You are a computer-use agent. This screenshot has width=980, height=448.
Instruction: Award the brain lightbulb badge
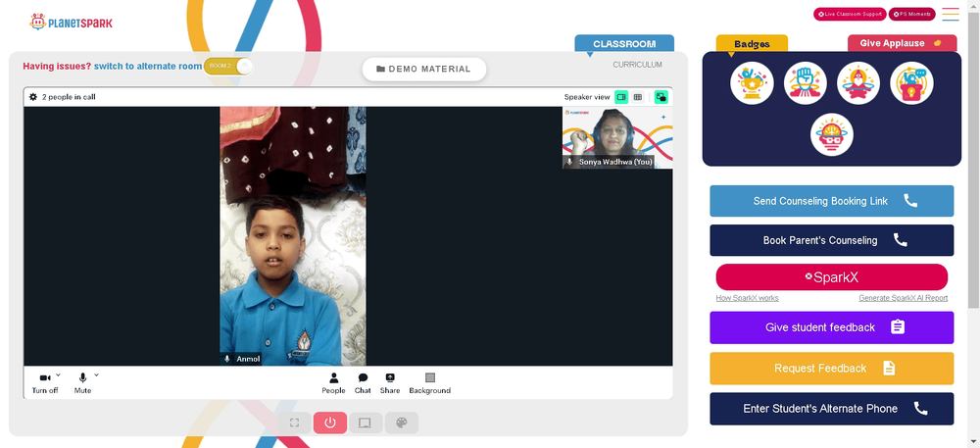[x=832, y=134]
